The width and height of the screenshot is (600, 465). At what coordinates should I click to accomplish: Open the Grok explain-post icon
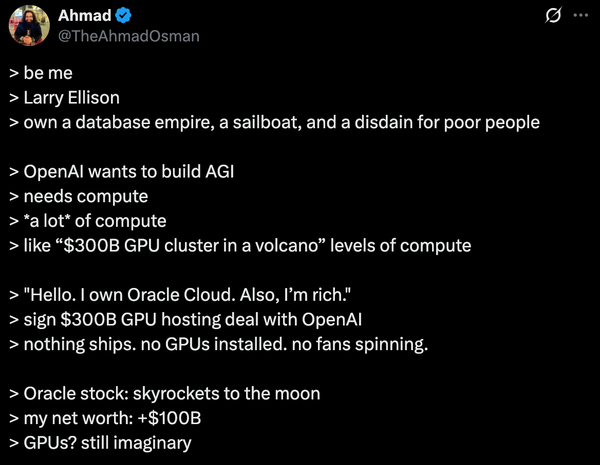tap(553, 16)
